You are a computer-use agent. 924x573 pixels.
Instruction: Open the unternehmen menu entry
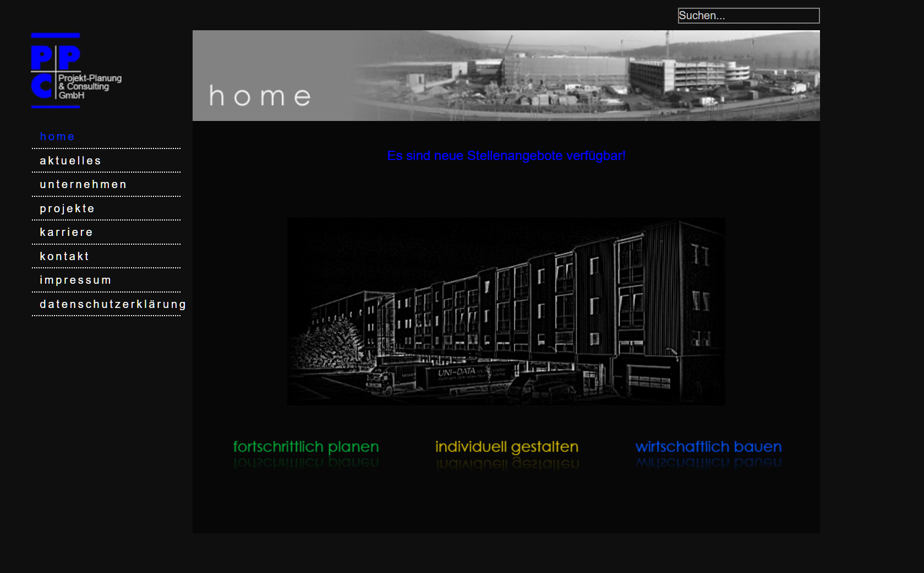pyautogui.click(x=83, y=184)
